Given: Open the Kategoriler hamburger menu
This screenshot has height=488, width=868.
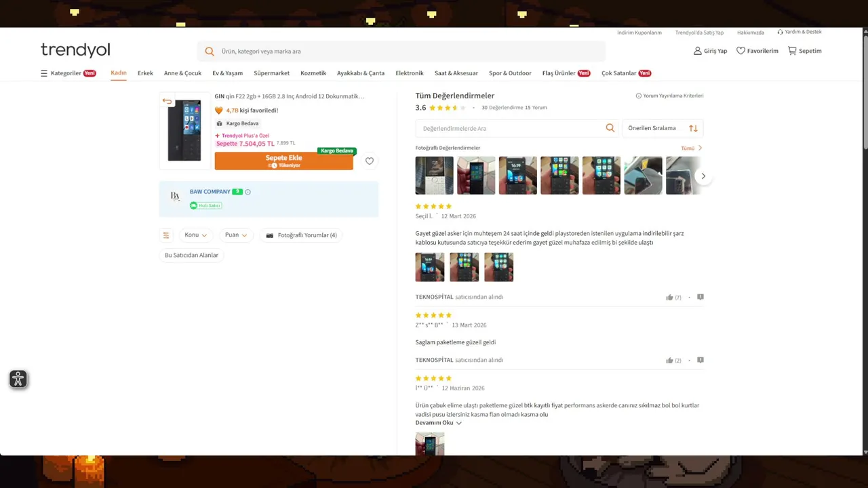Looking at the screenshot, I should tap(68, 73).
